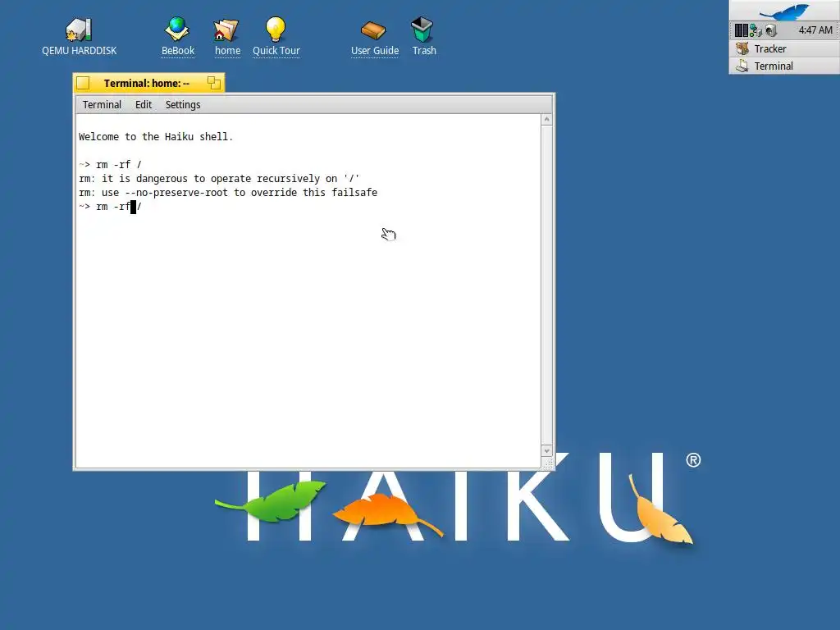Image resolution: width=840 pixels, height=630 pixels.
Task: Click the ProcessController tray icon
Action: [742, 30]
